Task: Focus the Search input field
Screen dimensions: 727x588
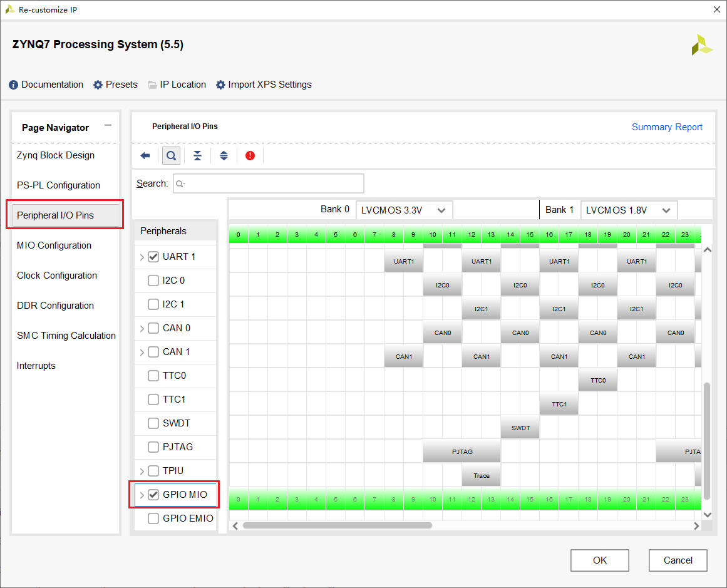Action: 269,183
